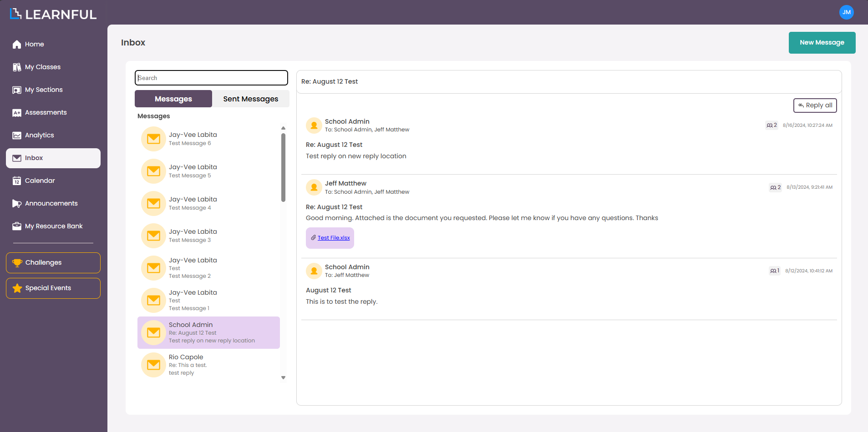
Task: Click Jeff Matthew's profile avatar in thread
Action: pyautogui.click(x=314, y=187)
